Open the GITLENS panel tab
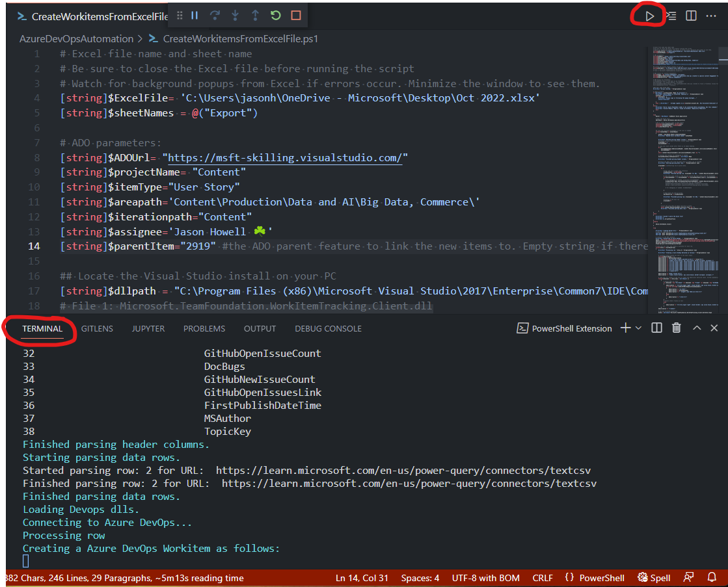This screenshot has height=587, width=728. pos(97,328)
